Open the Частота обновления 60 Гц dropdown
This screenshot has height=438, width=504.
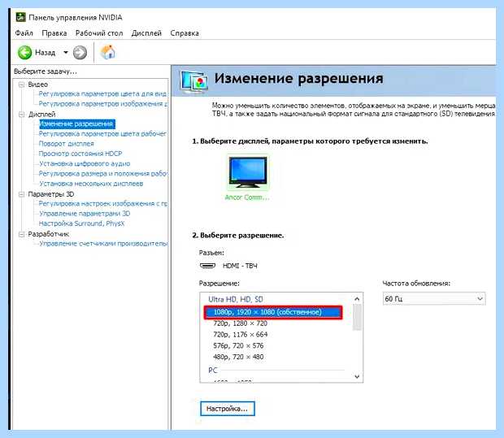coord(434,299)
